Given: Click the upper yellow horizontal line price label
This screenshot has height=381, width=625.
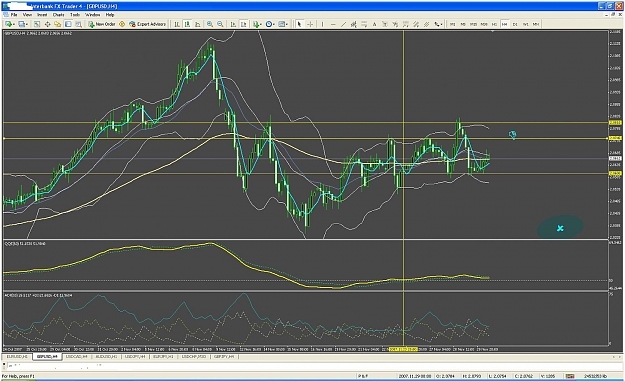Looking at the screenshot, I should point(615,123).
